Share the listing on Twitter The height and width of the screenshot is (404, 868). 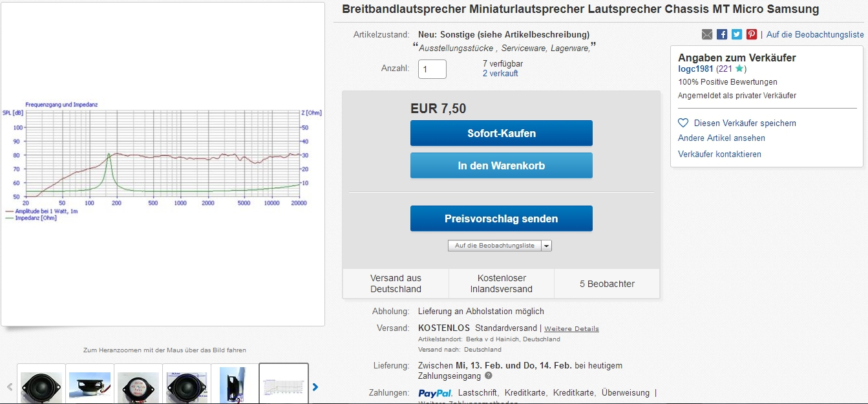[x=737, y=34]
